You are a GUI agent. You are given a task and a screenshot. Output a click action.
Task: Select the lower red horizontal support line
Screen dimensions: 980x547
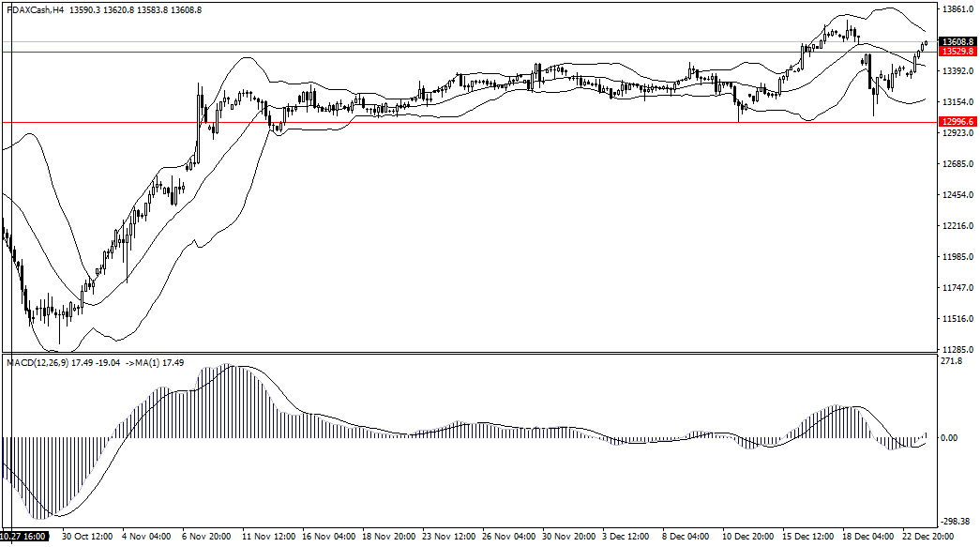pos(469,122)
